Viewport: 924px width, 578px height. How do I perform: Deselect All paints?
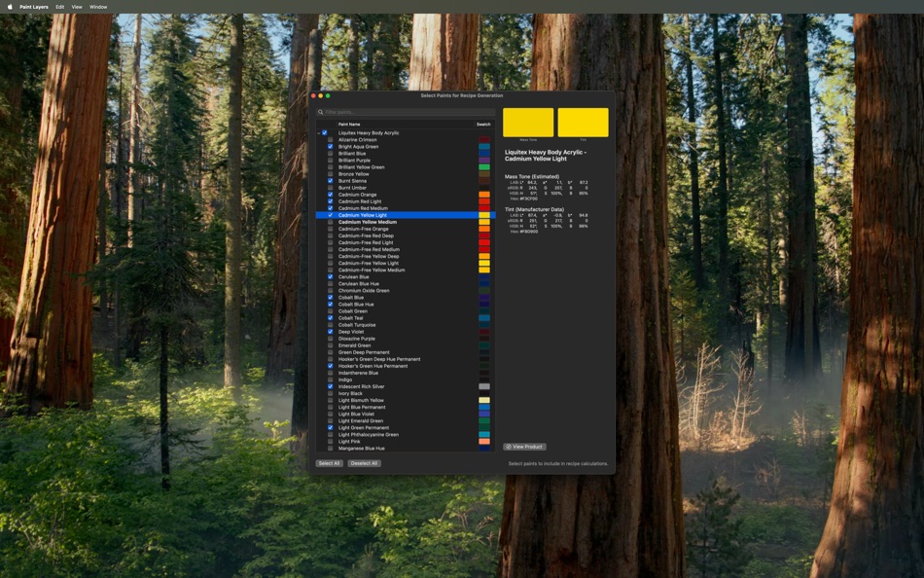pos(364,463)
